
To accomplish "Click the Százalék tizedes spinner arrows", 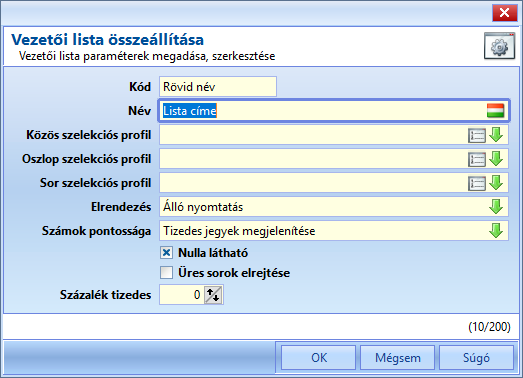I will (213, 295).
